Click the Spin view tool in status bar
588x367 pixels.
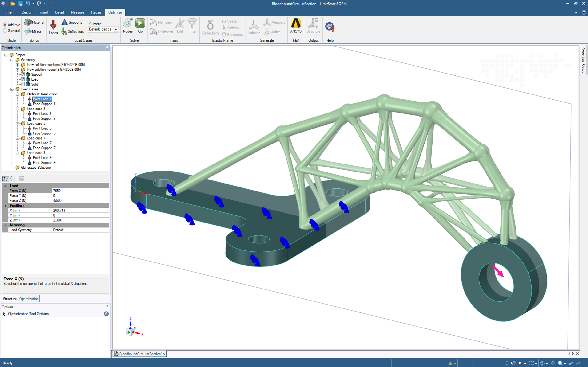point(542,363)
